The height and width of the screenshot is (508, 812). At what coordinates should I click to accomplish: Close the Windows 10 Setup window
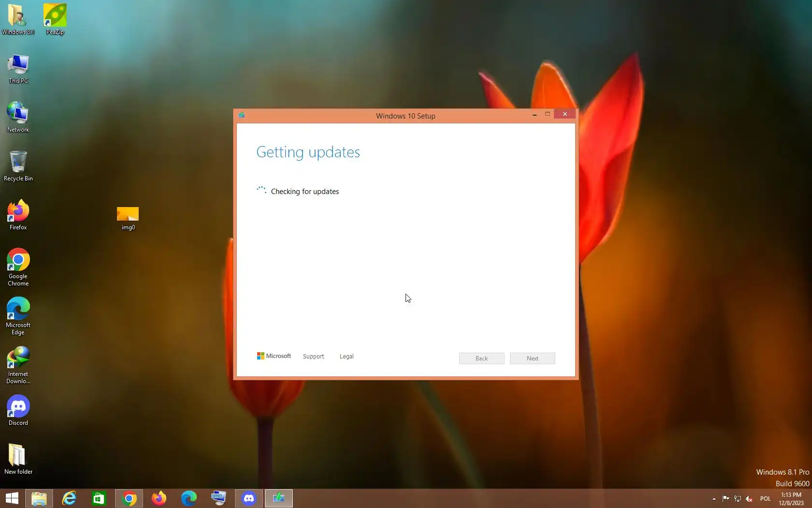click(565, 114)
